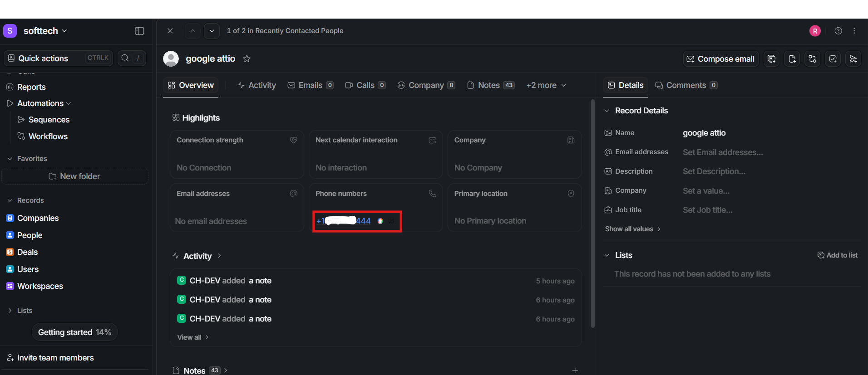Click Primary location pin icon
868x375 pixels.
point(571,194)
